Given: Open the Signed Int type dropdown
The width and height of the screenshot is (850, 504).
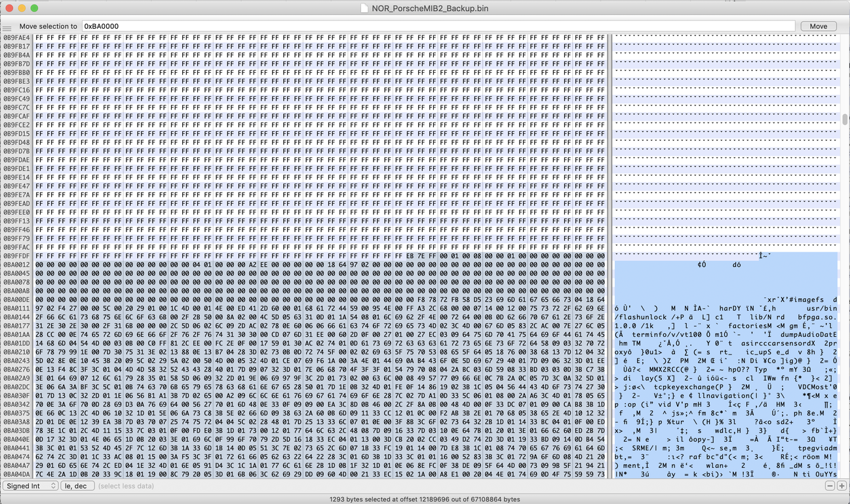Looking at the screenshot, I should click(x=30, y=486).
